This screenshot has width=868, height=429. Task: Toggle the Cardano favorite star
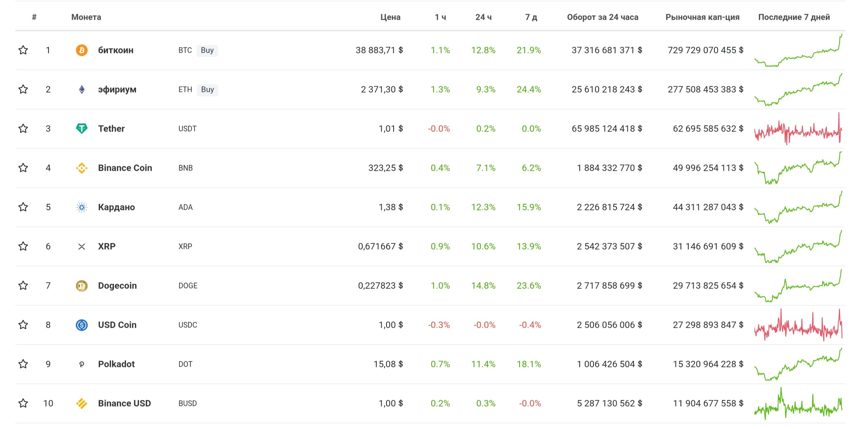23,207
